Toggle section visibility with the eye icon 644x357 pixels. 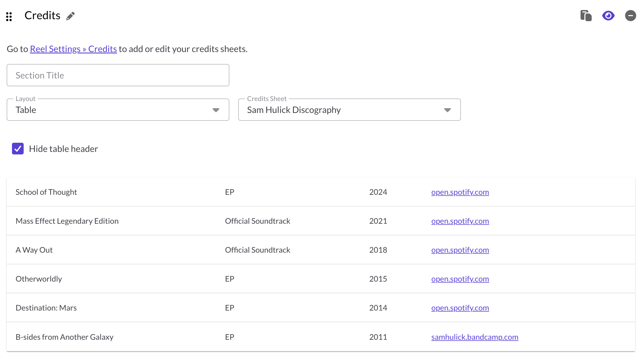(608, 16)
